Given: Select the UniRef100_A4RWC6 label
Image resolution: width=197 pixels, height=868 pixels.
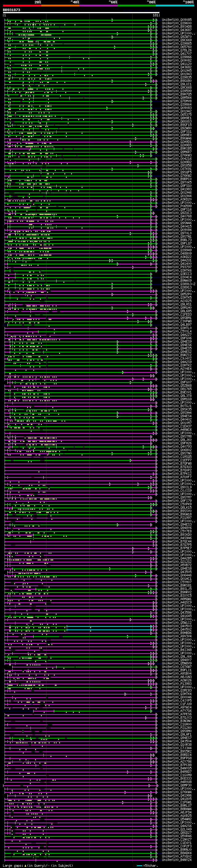Looking at the screenshot, I should (x=177, y=430).
